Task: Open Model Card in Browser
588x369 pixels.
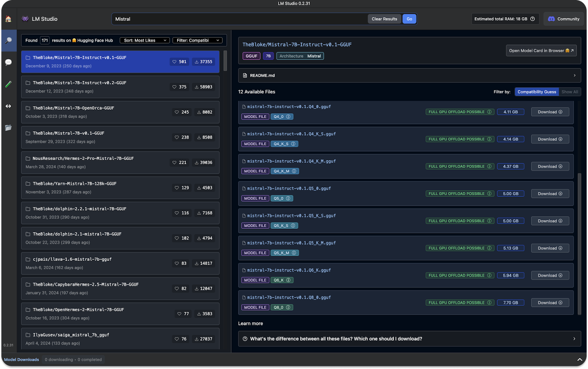Action: pos(541,50)
